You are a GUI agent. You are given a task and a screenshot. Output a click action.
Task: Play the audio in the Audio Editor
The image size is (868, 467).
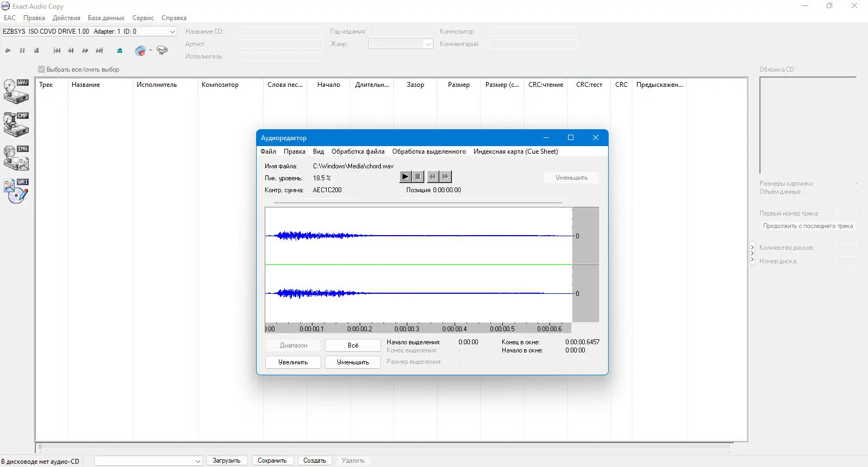[405, 176]
